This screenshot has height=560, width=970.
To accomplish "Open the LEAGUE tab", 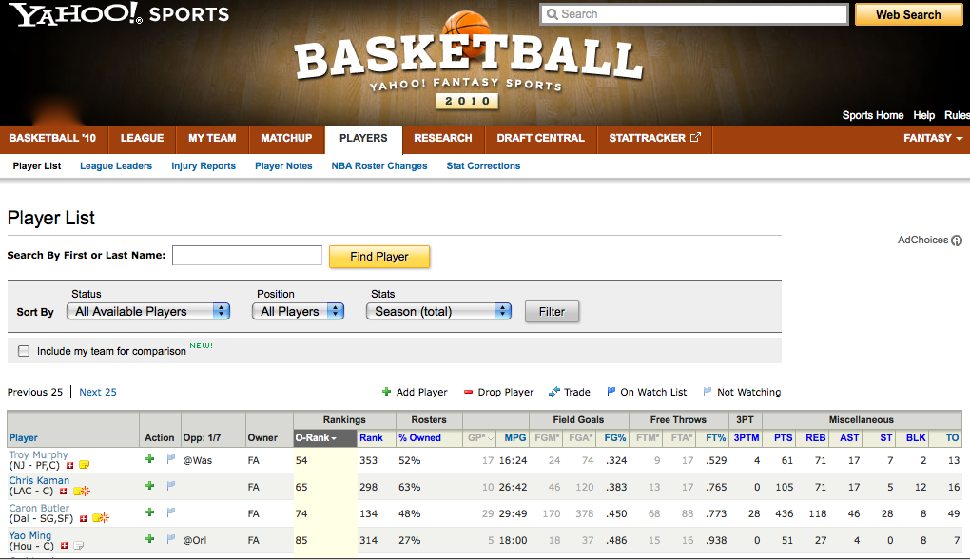I will (143, 138).
